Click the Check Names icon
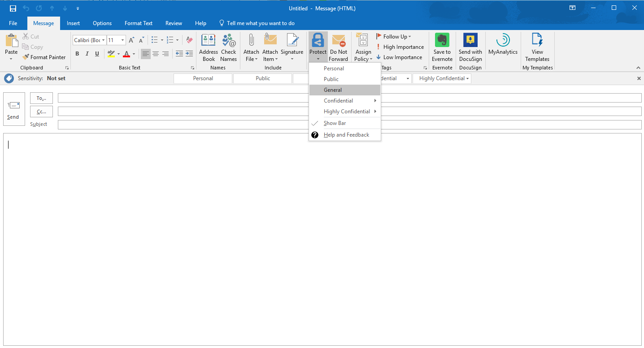This screenshot has height=348, width=644. pos(229,47)
